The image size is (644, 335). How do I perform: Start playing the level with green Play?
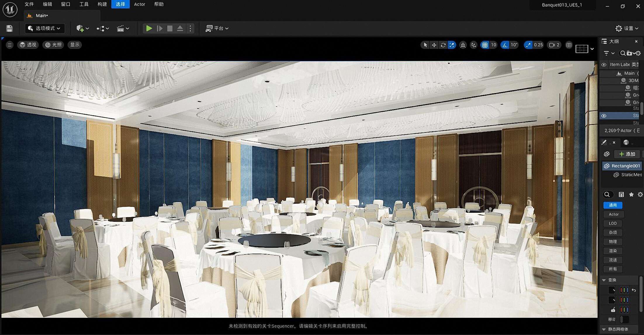(149, 28)
